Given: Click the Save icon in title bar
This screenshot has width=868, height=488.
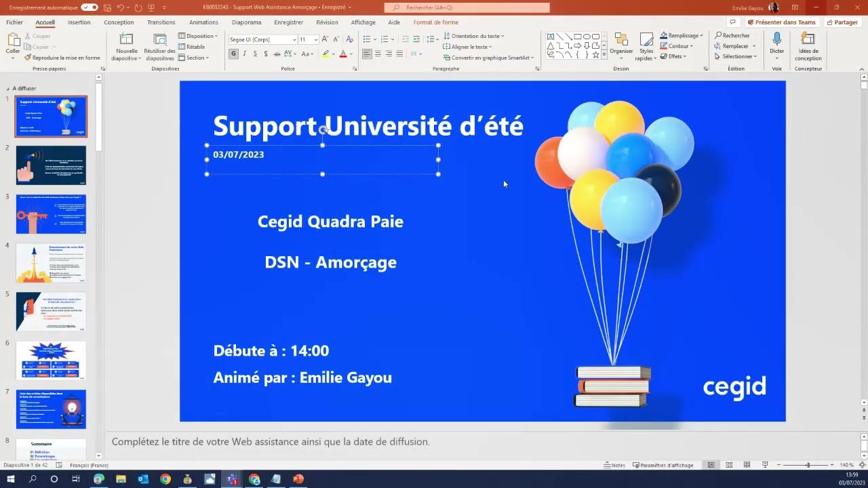Looking at the screenshot, I should pyautogui.click(x=106, y=7).
